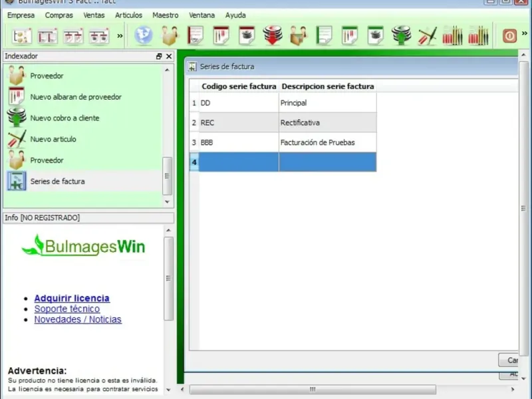Select Proveedor entry above Nuevo albaran
This screenshot has height=399, width=532.
click(x=83, y=76)
